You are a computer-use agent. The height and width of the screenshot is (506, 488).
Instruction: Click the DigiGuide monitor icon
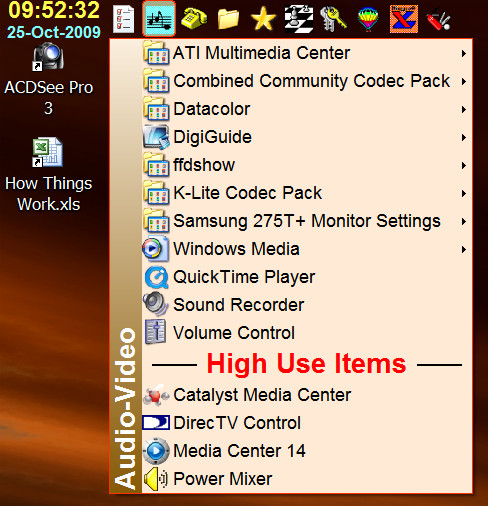155,137
